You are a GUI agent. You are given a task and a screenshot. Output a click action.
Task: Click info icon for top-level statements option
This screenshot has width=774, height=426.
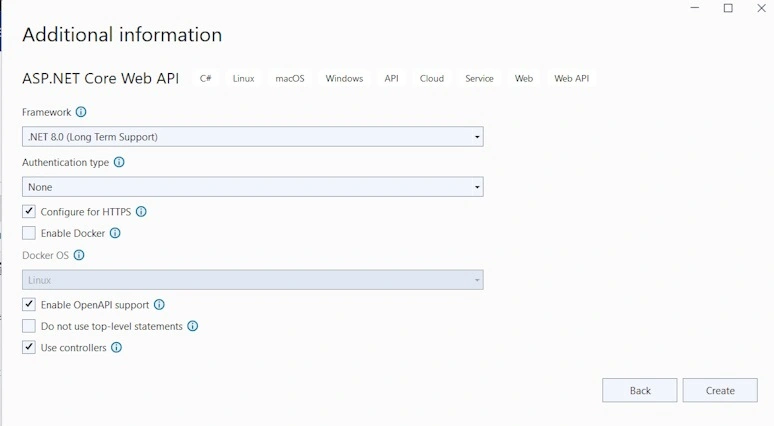pos(193,326)
